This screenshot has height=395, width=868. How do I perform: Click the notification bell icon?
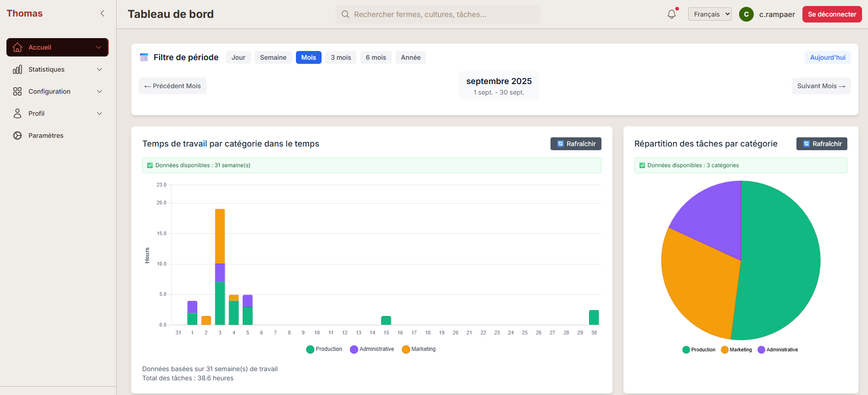click(672, 14)
